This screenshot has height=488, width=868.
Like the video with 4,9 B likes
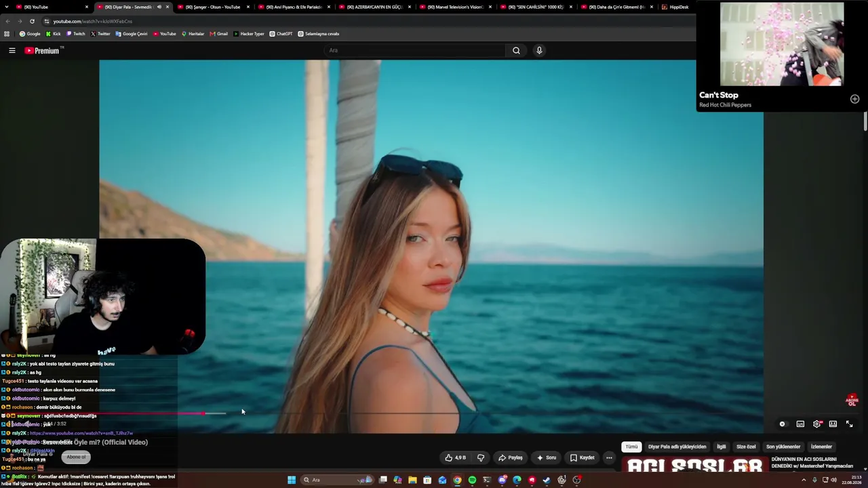pyautogui.click(x=456, y=457)
